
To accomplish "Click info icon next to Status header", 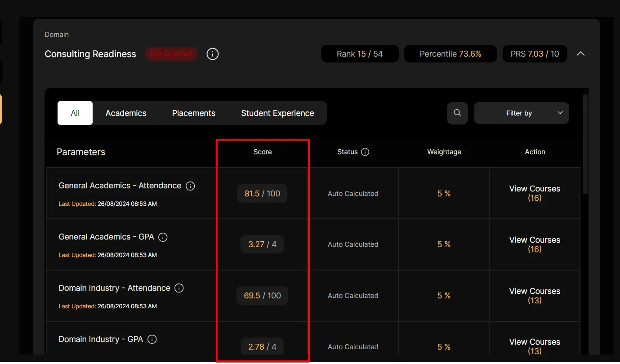I will click(x=365, y=152).
